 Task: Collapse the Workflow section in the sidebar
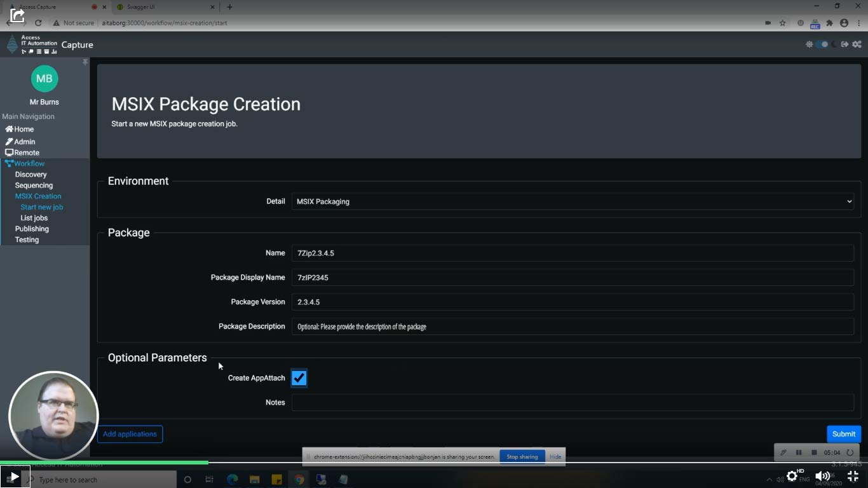(30, 163)
